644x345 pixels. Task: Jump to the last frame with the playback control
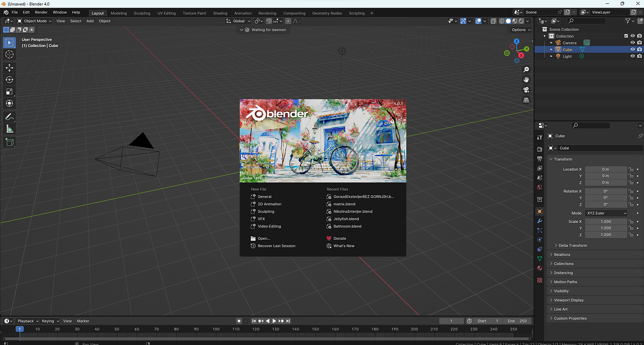(289, 321)
